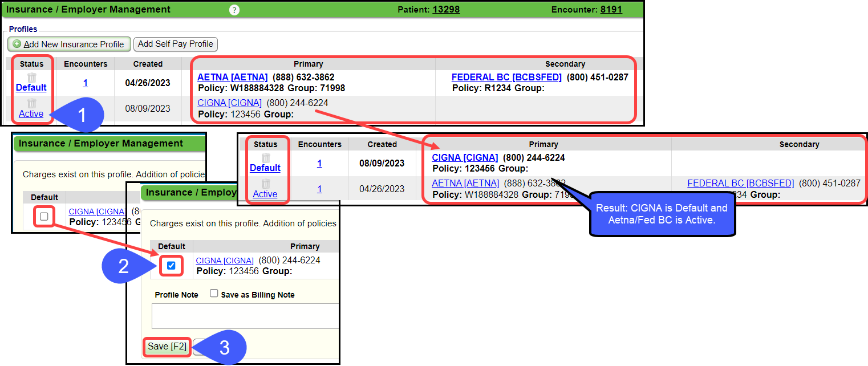The image size is (868, 366).
Task: Open encounters link 1 beside the bold date 04/26/2023
Action: coord(86,83)
